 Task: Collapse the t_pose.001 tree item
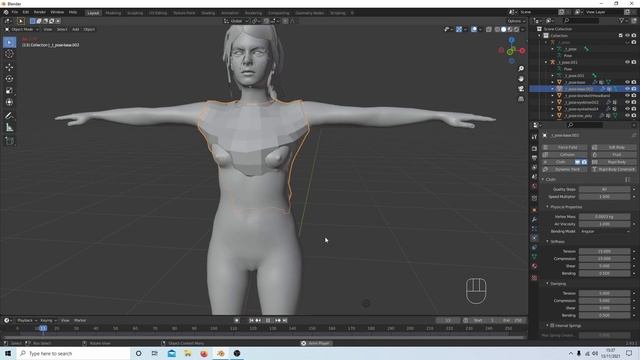(x=546, y=62)
